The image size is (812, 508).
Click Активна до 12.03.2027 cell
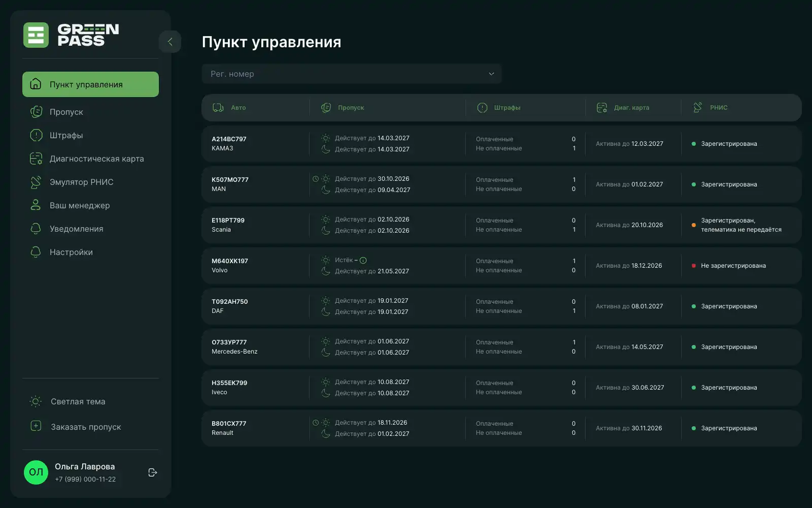click(629, 144)
